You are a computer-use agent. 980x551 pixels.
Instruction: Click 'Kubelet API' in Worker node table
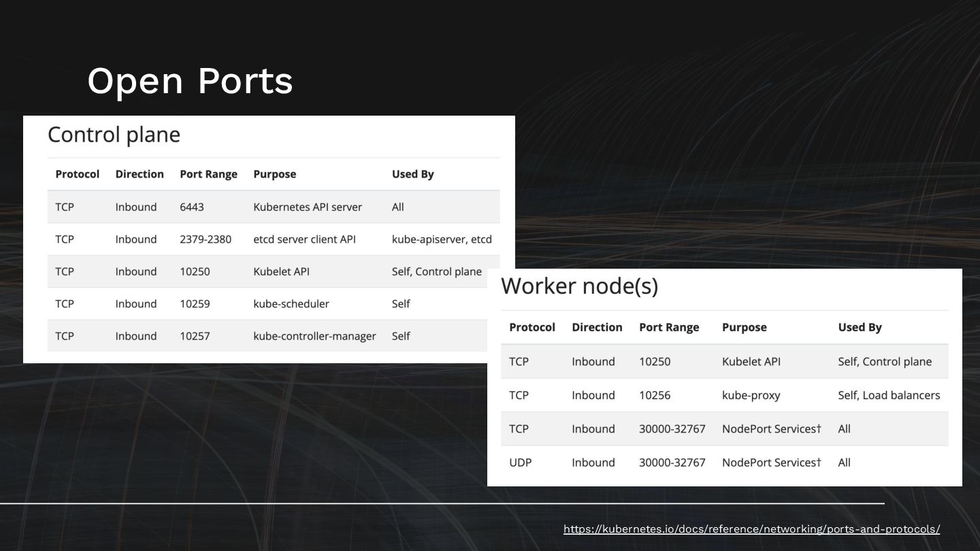click(751, 362)
